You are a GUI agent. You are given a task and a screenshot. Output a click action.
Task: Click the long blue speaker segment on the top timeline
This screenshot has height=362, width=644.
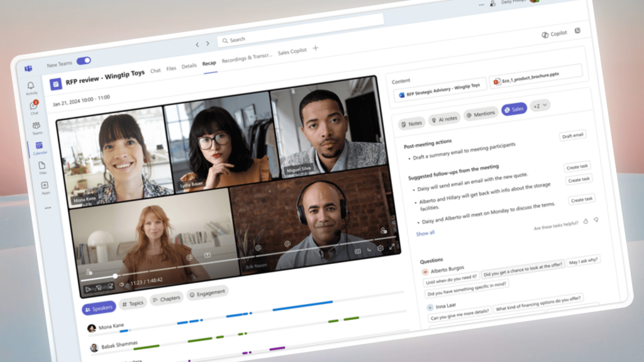click(303, 306)
